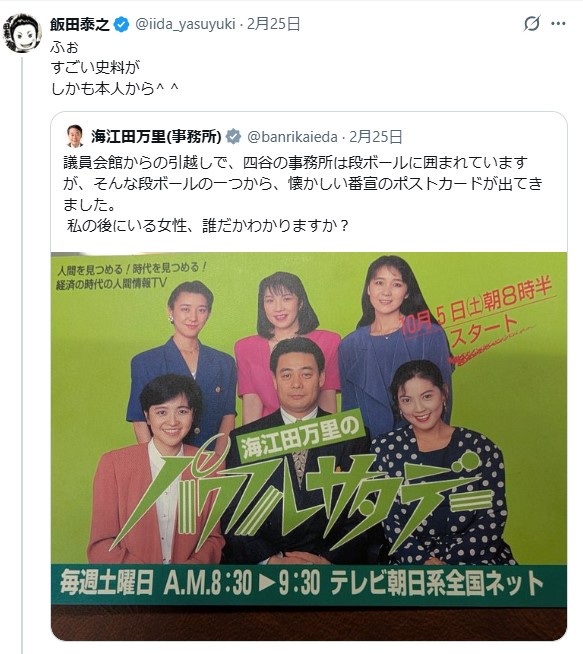Click the @banrikaieda handle

292,136
